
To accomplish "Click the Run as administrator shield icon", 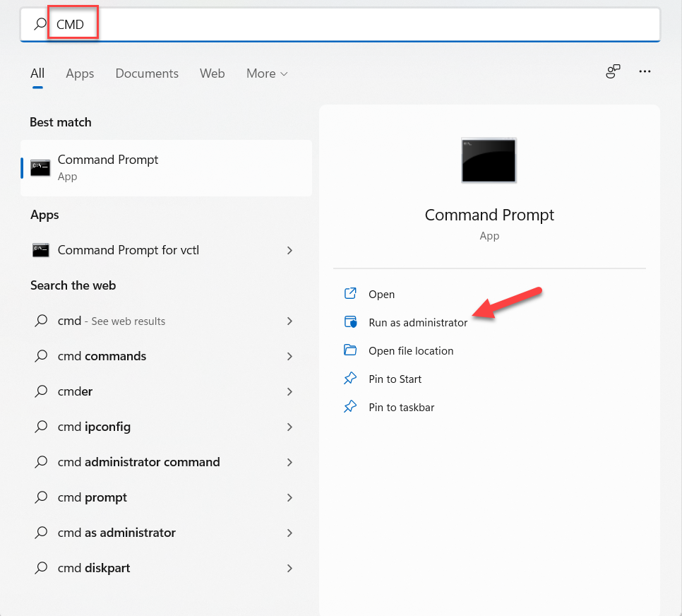I will point(350,322).
